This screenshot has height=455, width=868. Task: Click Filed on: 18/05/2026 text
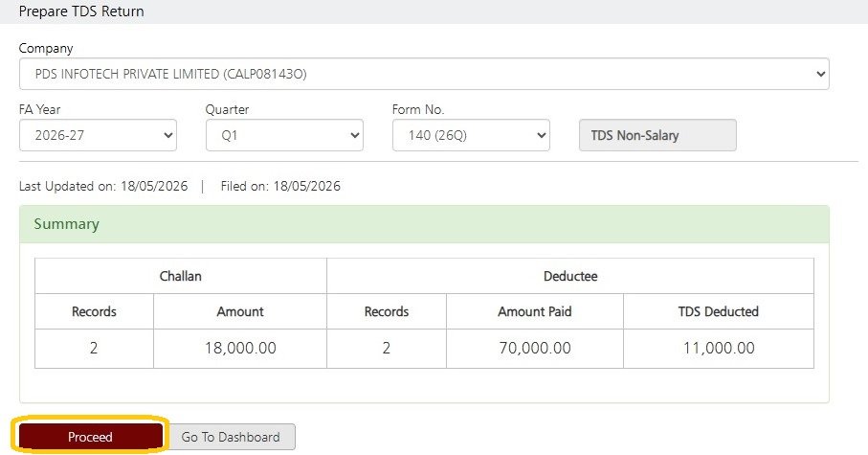(x=280, y=186)
